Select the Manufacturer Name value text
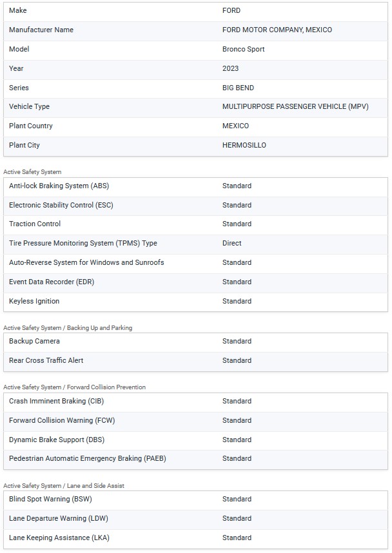 pos(277,30)
